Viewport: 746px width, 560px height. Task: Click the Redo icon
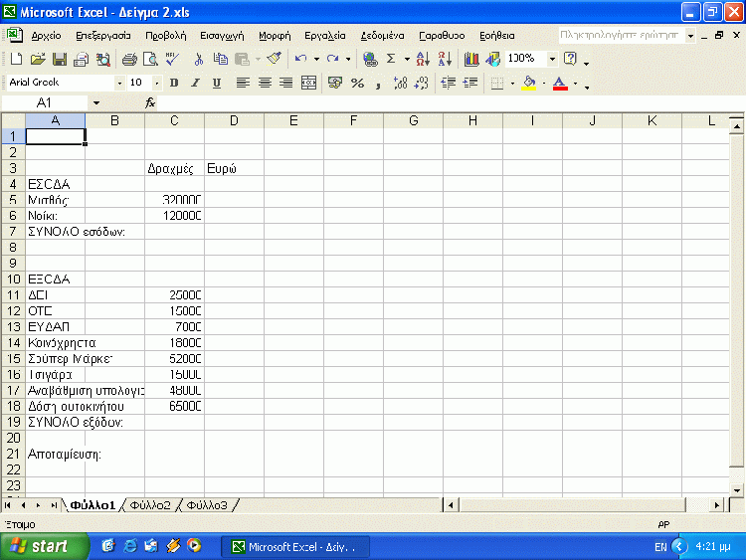point(332,59)
